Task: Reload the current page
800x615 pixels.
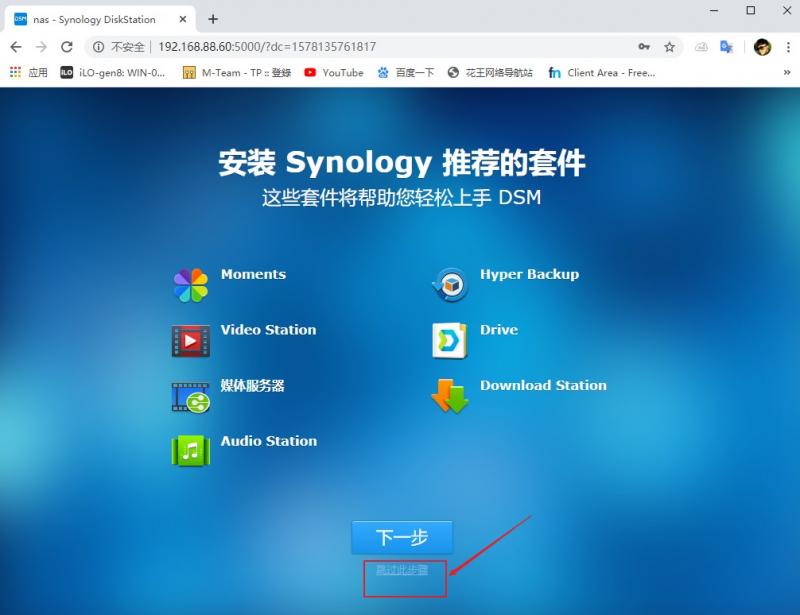Action: (x=66, y=47)
